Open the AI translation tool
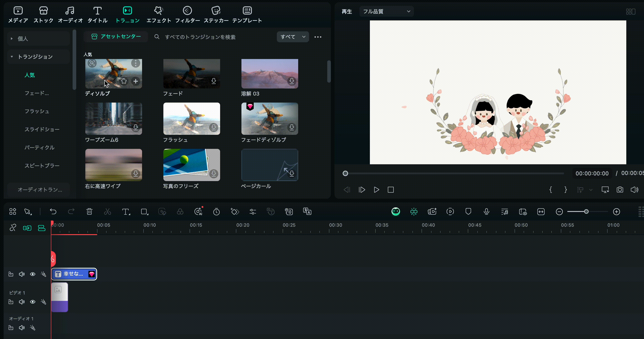This screenshot has width=644, height=339. coord(307,211)
